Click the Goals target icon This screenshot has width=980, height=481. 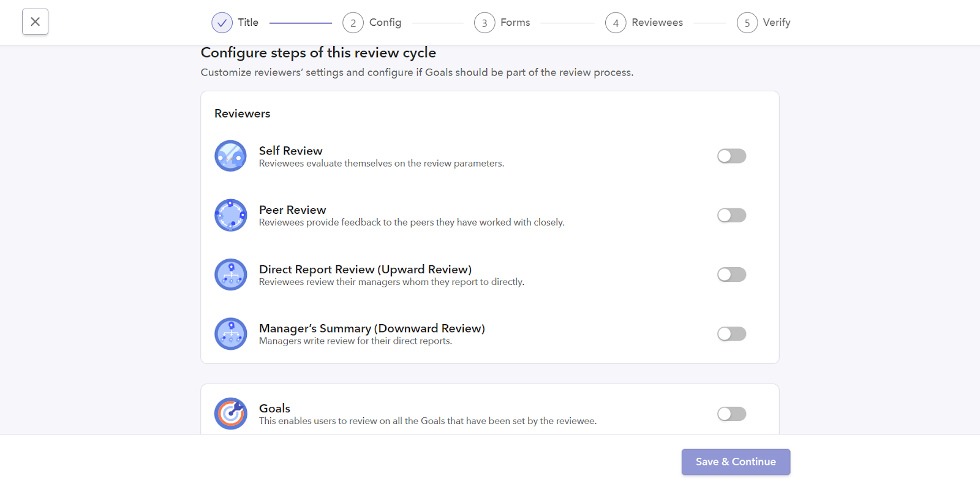[x=230, y=414]
